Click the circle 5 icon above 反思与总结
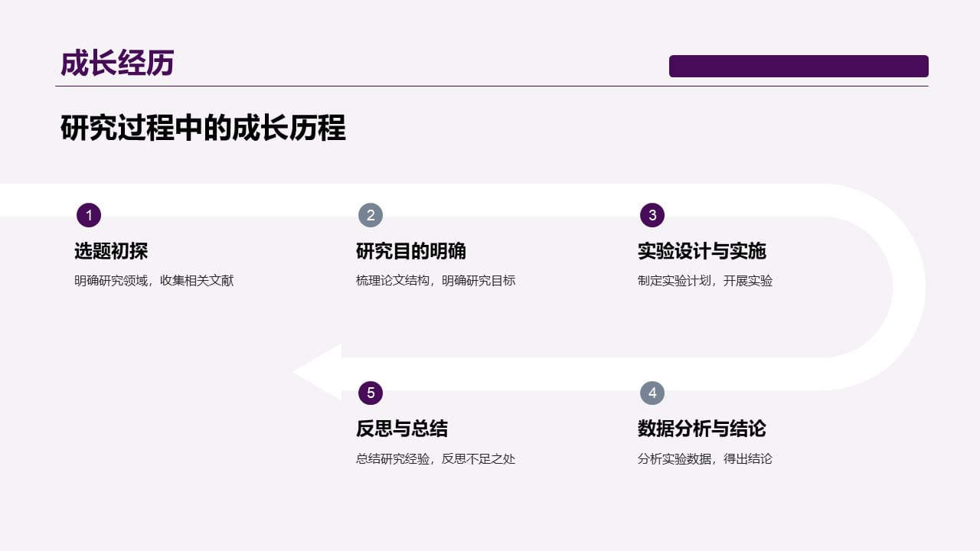 tap(371, 393)
